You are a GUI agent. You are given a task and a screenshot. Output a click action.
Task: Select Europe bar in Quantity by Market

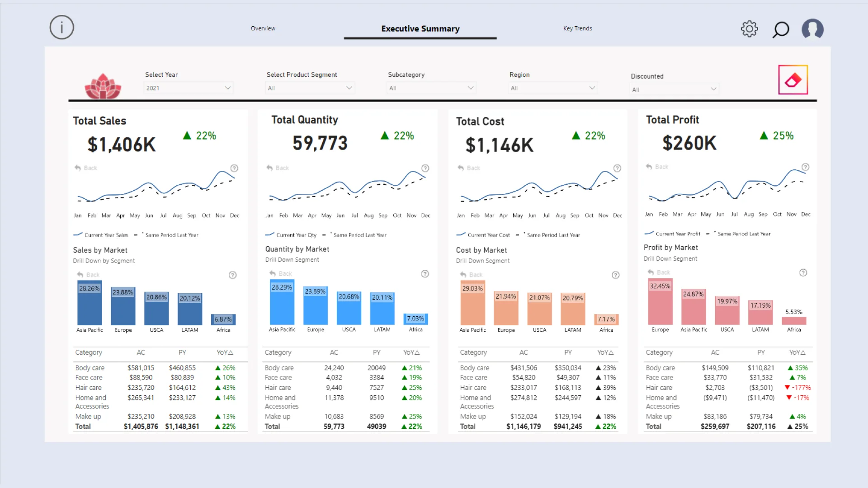point(315,305)
